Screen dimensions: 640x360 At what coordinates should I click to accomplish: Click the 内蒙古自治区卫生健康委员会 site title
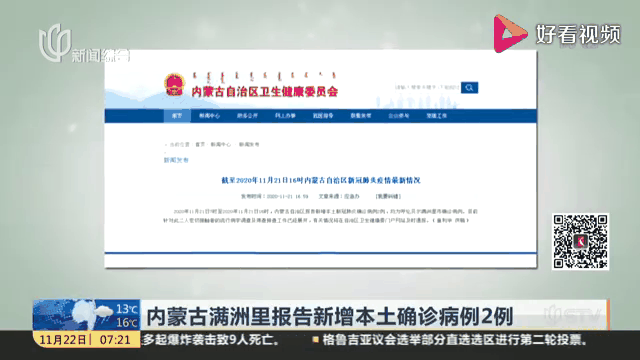coord(265,91)
